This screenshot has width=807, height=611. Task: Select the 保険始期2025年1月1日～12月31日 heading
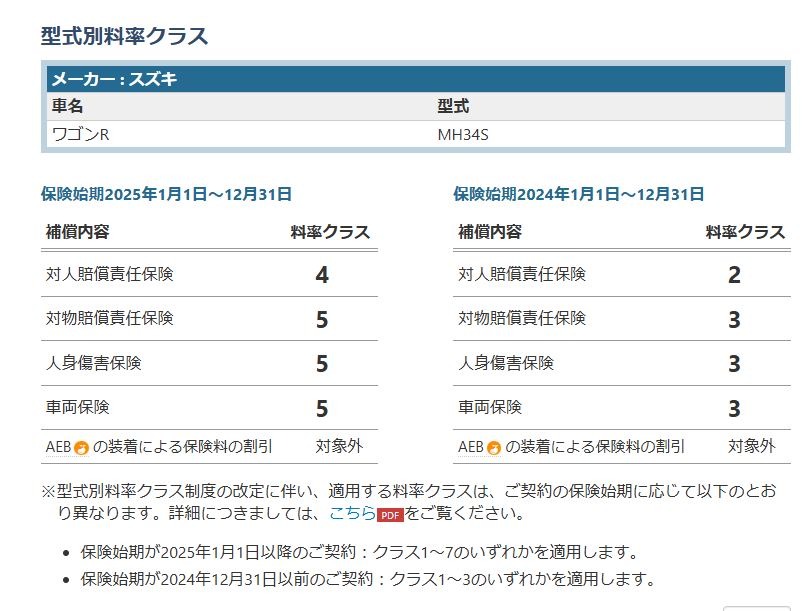166,194
